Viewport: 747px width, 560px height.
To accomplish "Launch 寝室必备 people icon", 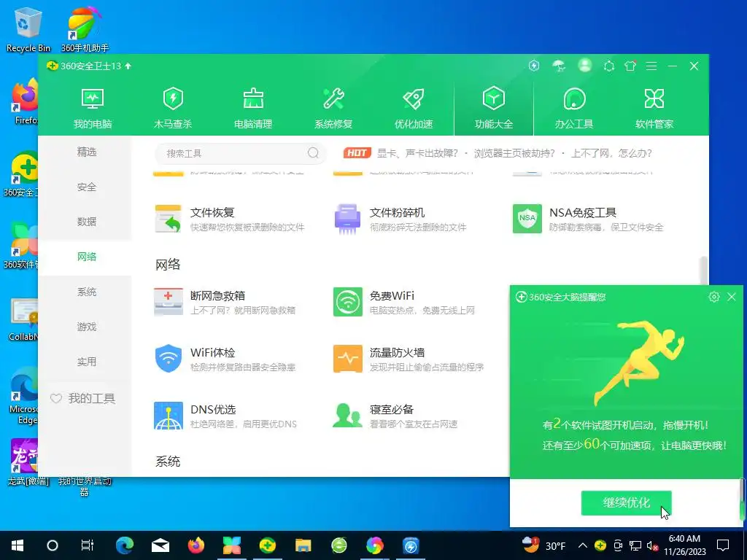I will 348,416.
